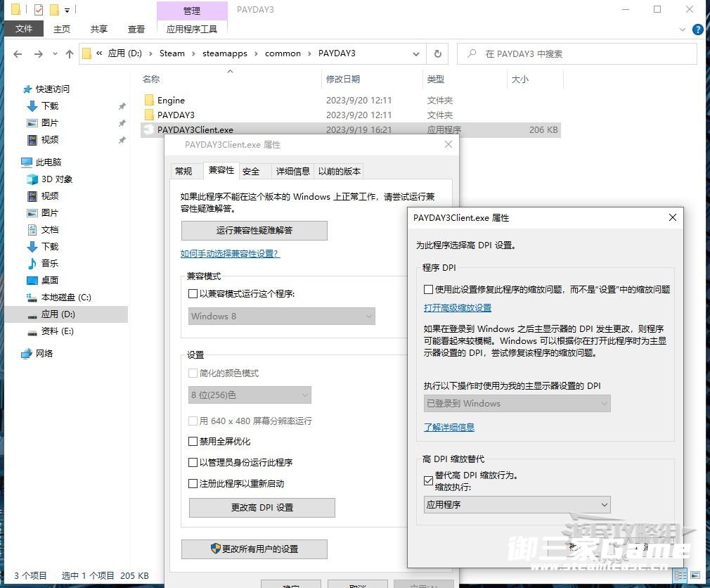Click the back navigation arrow
The height and width of the screenshot is (588, 710).
click(18, 54)
